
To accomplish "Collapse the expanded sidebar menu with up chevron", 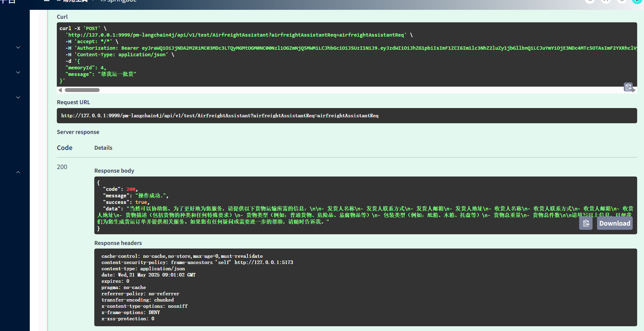I will point(18,172).
